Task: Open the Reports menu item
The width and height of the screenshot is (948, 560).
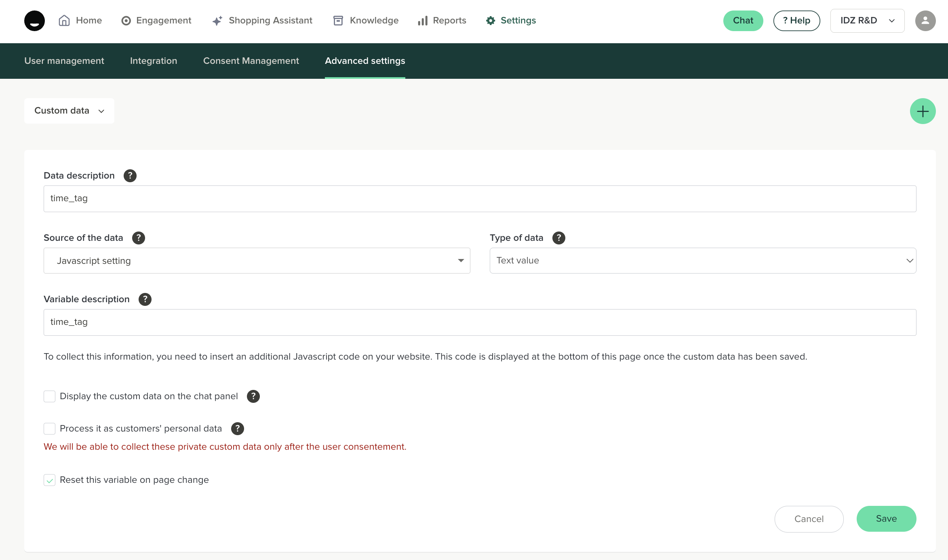Action: pyautogui.click(x=442, y=21)
